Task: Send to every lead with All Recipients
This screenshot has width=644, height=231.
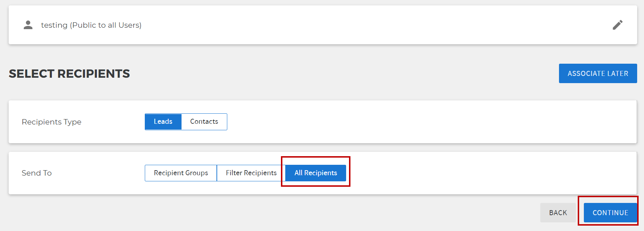Action: click(x=316, y=173)
